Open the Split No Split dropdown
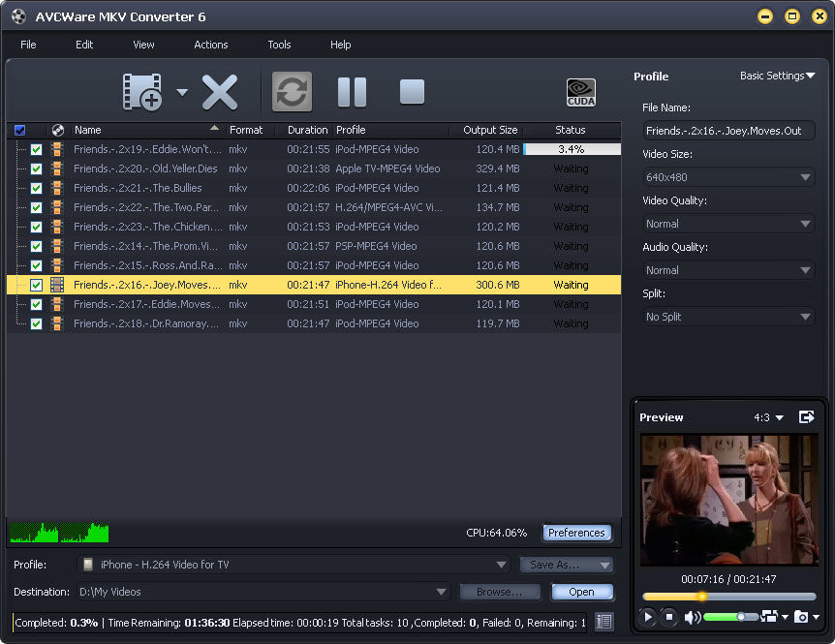Viewport: 835px width, 644px height. [728, 317]
